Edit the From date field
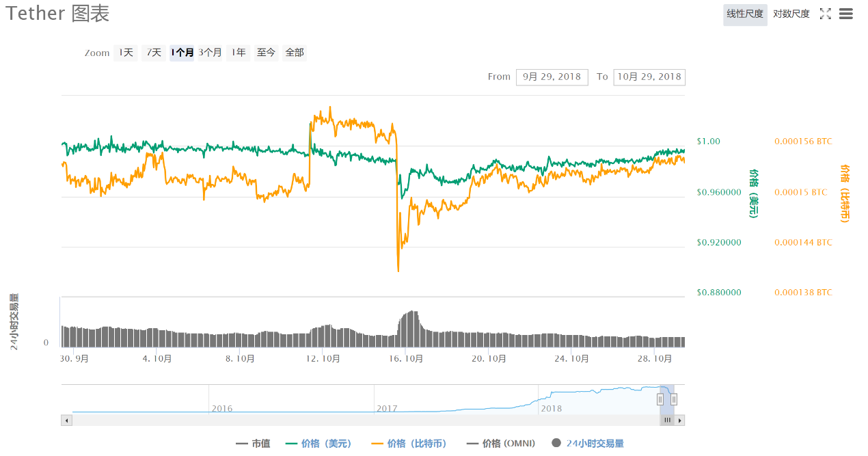Image resolution: width=868 pixels, height=456 pixels. pyautogui.click(x=552, y=77)
